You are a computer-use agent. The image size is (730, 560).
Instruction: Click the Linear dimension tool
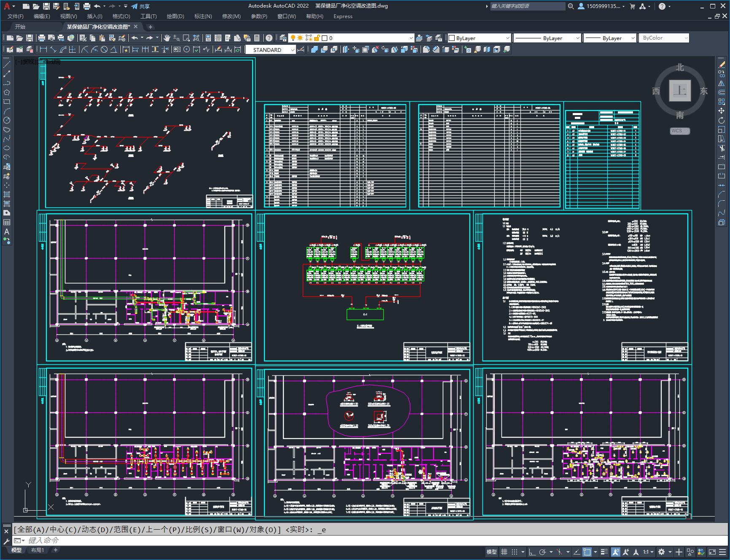43,50
